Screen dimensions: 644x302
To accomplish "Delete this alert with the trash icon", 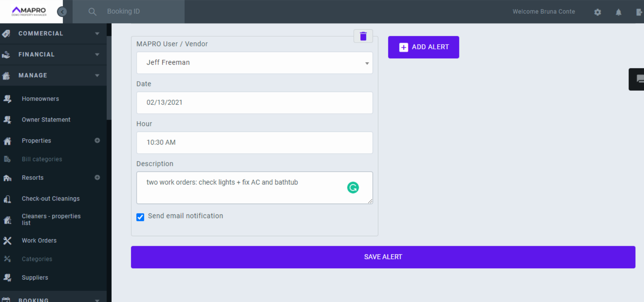I will pos(363,36).
